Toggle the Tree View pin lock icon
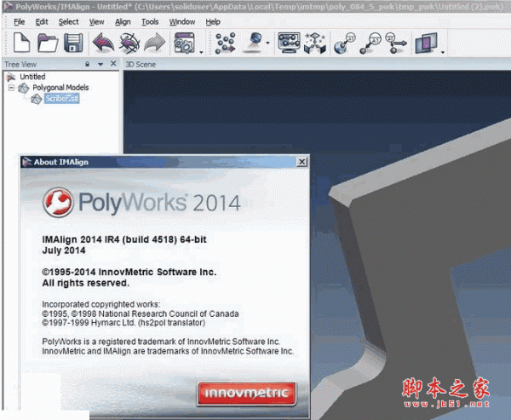Image resolution: width=511 pixels, height=420 pixels. 88,64
